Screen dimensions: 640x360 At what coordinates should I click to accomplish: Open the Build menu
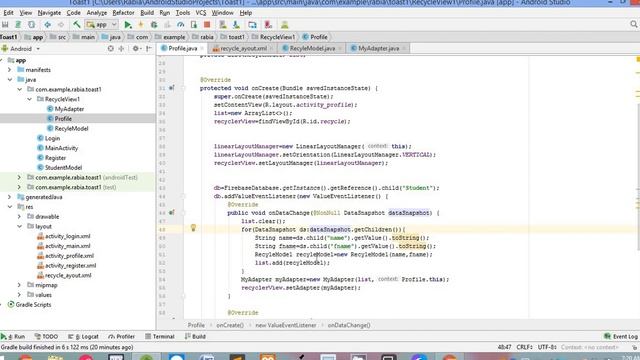click(147, 13)
